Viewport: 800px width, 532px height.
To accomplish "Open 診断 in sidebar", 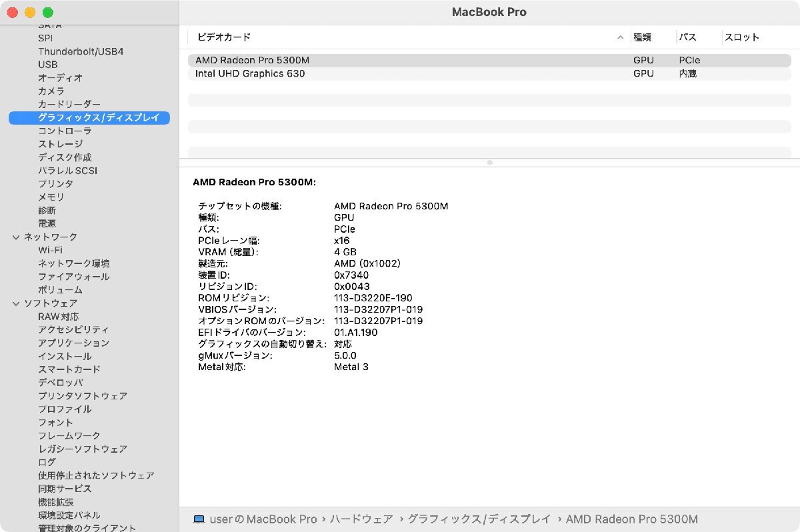I will click(x=47, y=210).
